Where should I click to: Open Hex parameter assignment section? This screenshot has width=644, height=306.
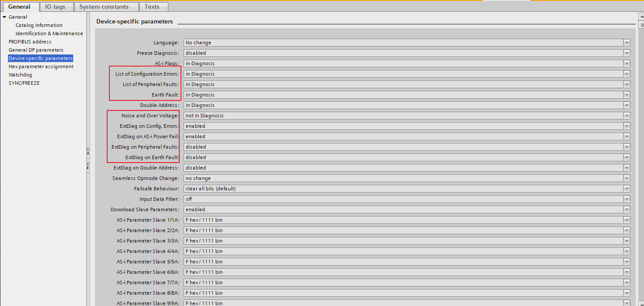[41, 67]
